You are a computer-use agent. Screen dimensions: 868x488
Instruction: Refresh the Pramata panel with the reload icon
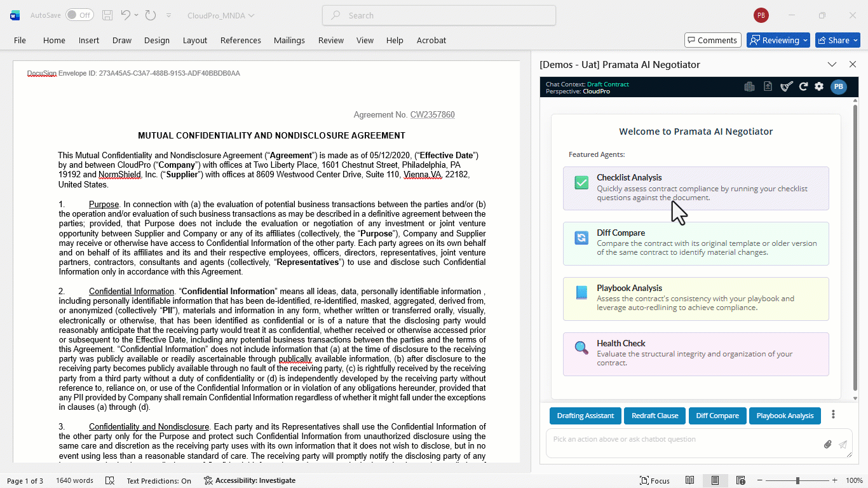(x=803, y=86)
